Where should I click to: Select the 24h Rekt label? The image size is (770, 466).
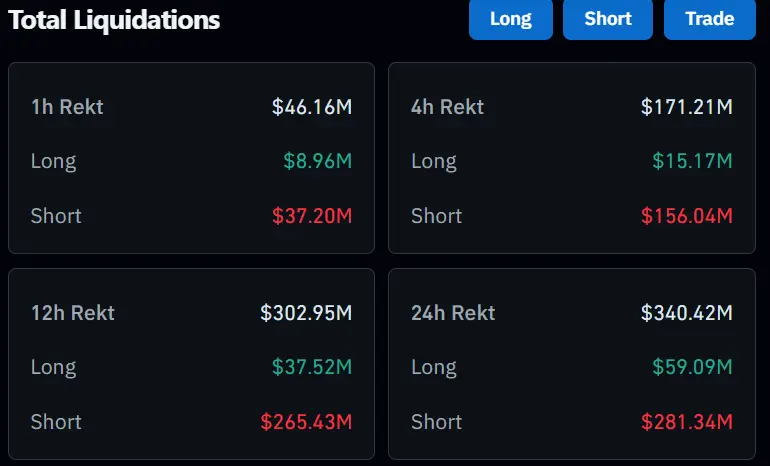pyautogui.click(x=453, y=313)
